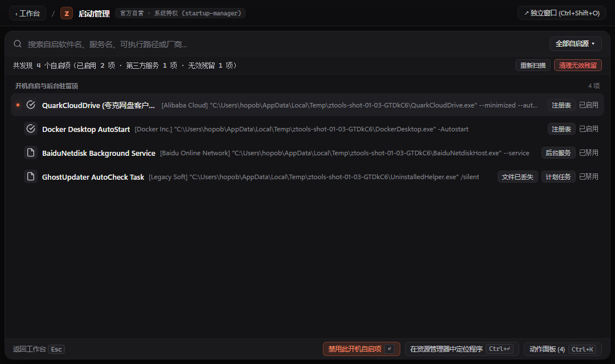
Task: Click the 文件已丢失 tag on GhostUpdater row
Action: pos(517,177)
